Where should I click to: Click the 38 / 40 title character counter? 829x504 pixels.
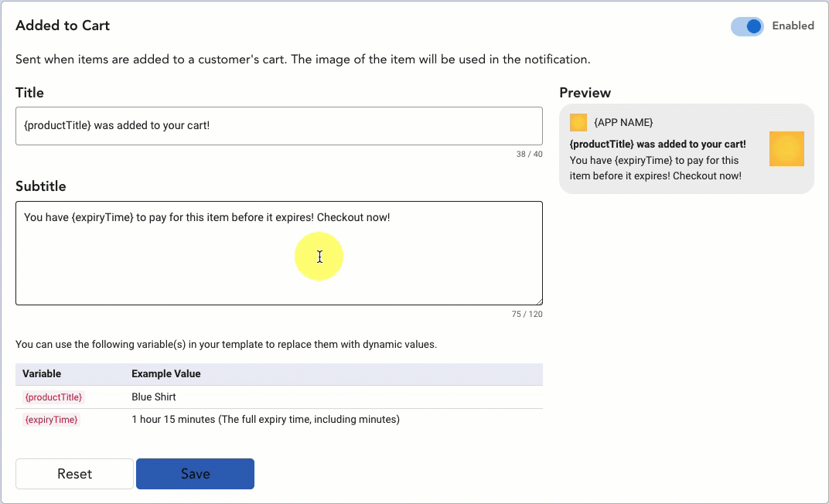point(529,154)
